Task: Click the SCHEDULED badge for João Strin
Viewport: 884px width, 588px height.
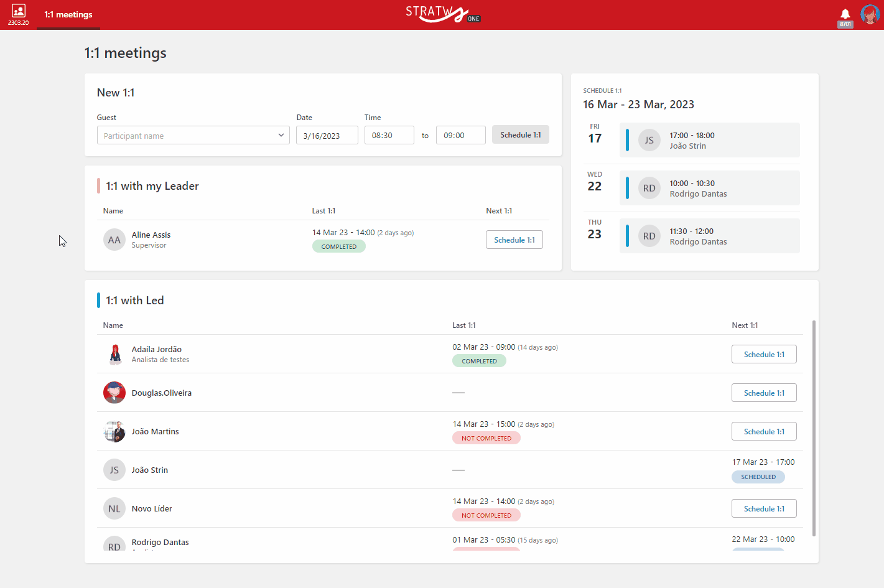Action: [x=758, y=477]
